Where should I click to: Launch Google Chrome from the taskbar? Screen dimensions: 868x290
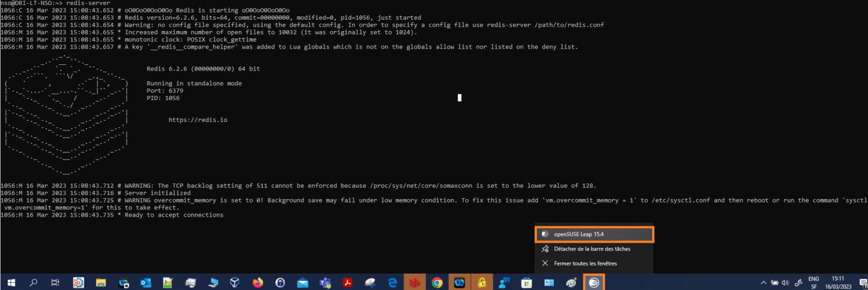(x=437, y=283)
